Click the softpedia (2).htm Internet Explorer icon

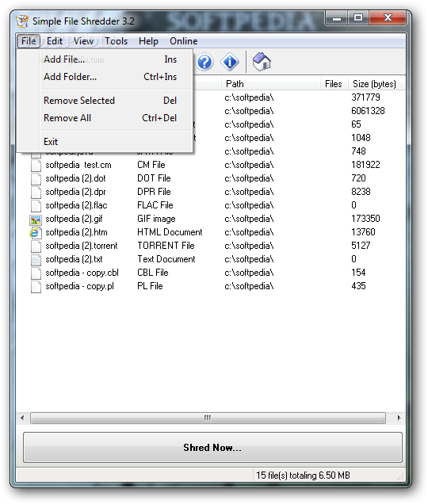click(36, 233)
